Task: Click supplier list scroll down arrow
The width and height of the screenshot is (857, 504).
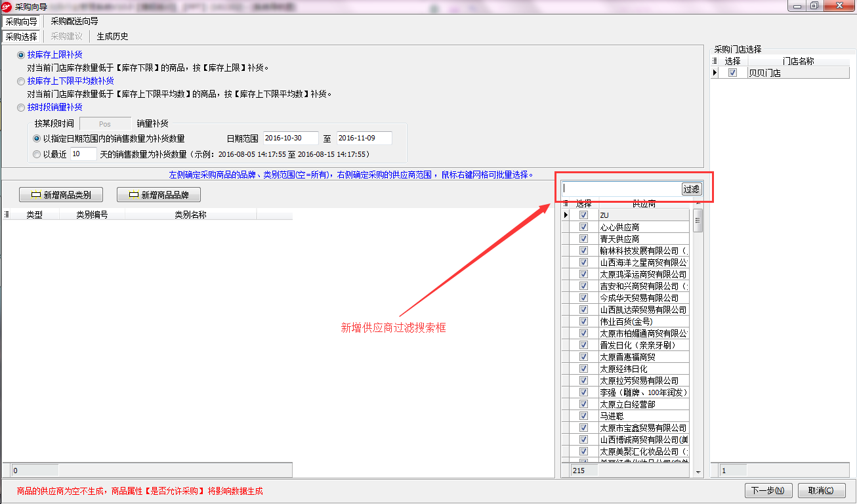Action: [x=698, y=472]
